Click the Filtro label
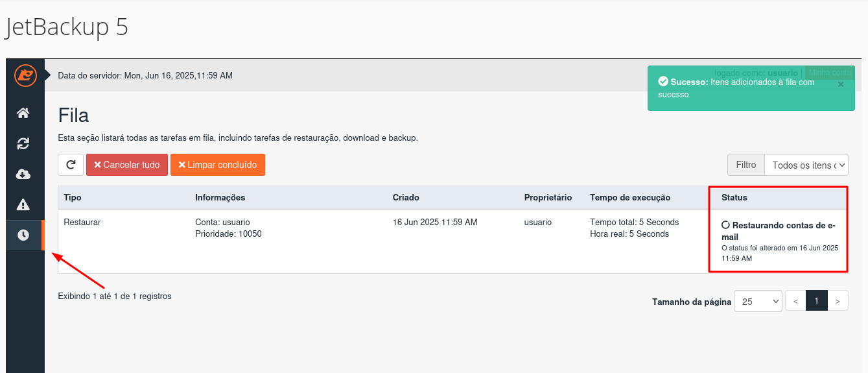 click(746, 165)
